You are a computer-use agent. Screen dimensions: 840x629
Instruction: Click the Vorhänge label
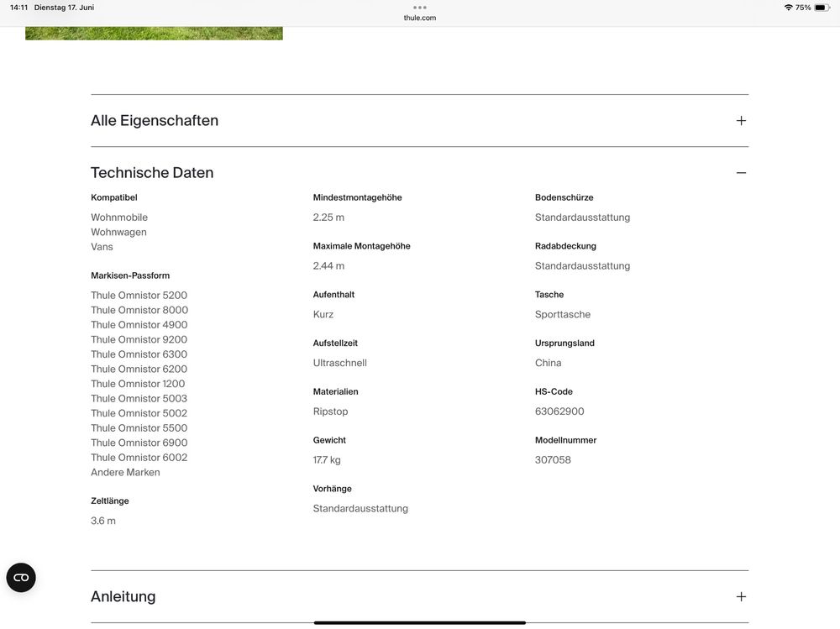pos(332,489)
